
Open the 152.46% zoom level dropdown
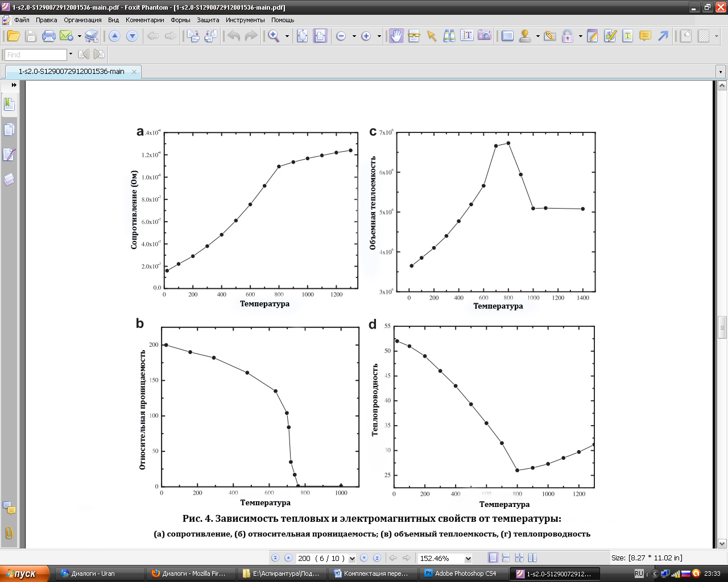[x=468, y=559]
